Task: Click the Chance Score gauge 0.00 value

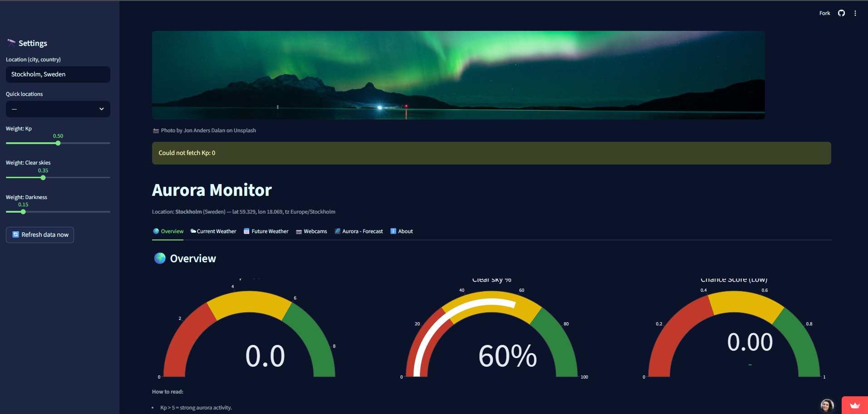Action: (750, 342)
